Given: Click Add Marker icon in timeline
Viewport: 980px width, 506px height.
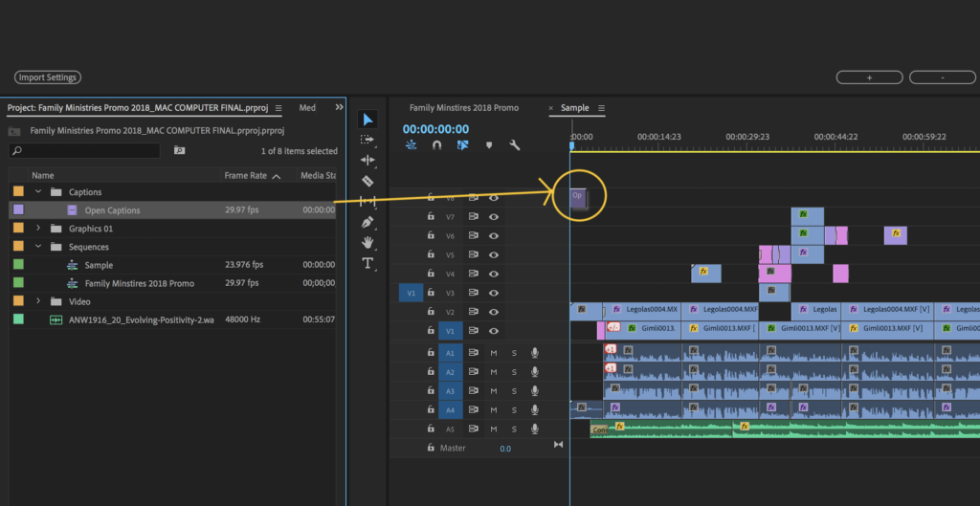Looking at the screenshot, I should (489, 145).
